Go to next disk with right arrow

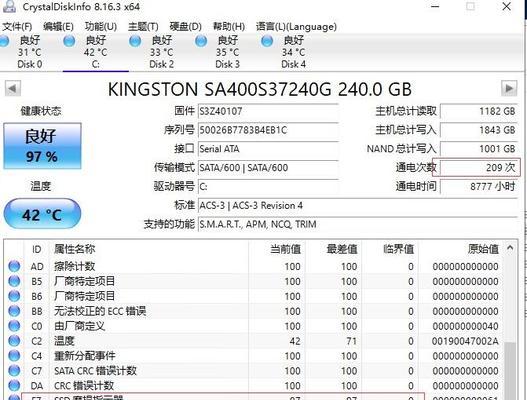click(509, 88)
